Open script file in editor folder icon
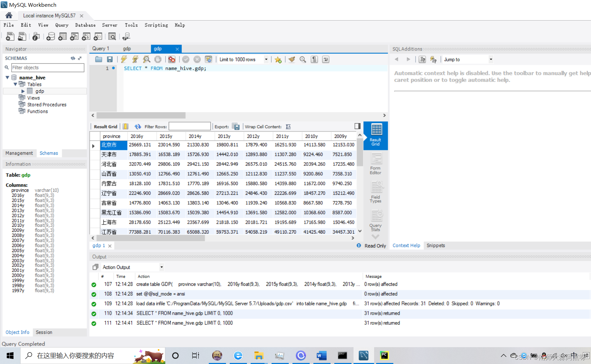 tap(98, 59)
